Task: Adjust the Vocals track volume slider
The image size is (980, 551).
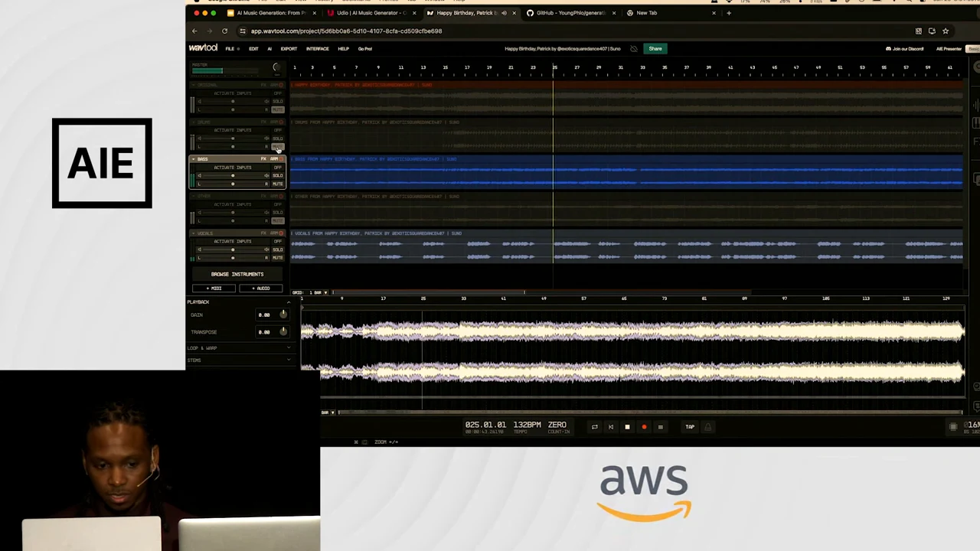Action: [x=233, y=249]
